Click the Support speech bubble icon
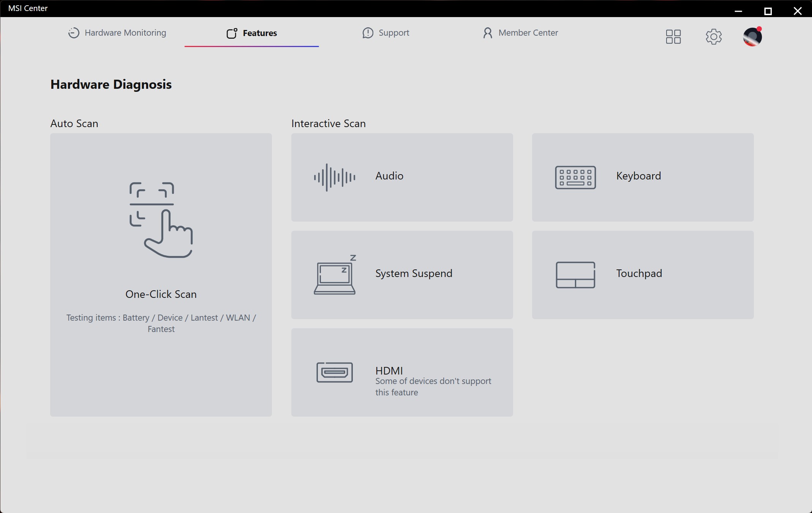Screen dimensions: 812x513 pyautogui.click(x=368, y=33)
